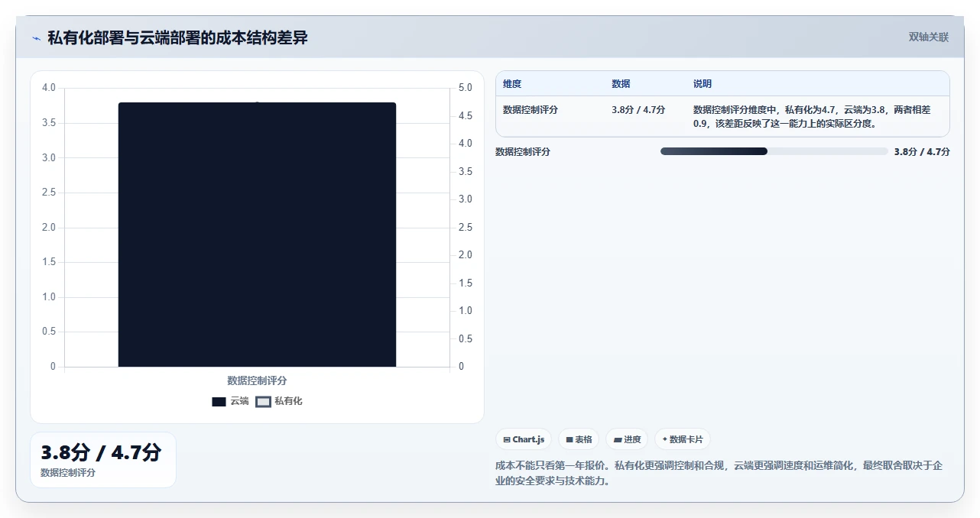This screenshot has width=980, height=518.
Task: Click the 数据控制评分 table row cell
Action: (x=531, y=110)
